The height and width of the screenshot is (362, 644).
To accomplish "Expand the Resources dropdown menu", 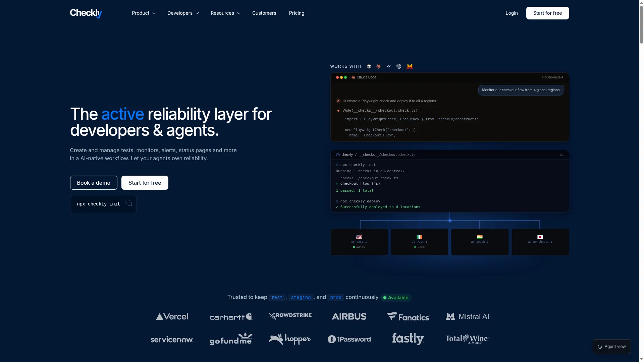I will pyautogui.click(x=225, y=13).
